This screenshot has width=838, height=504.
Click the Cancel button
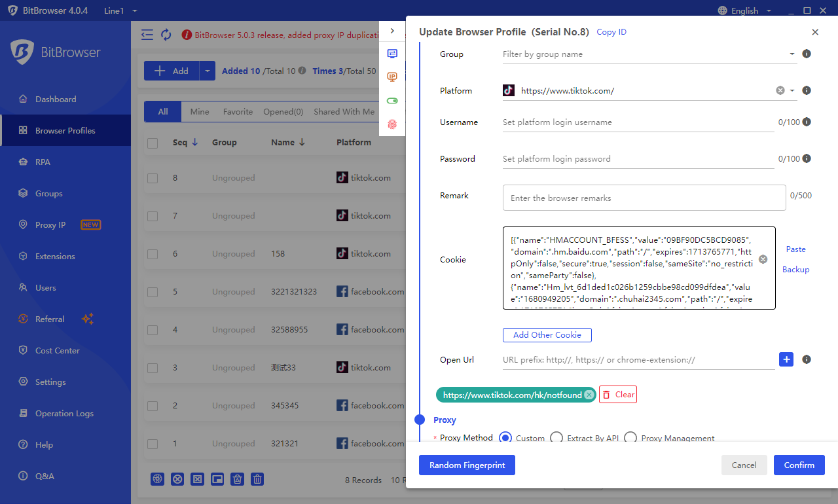[x=744, y=465]
